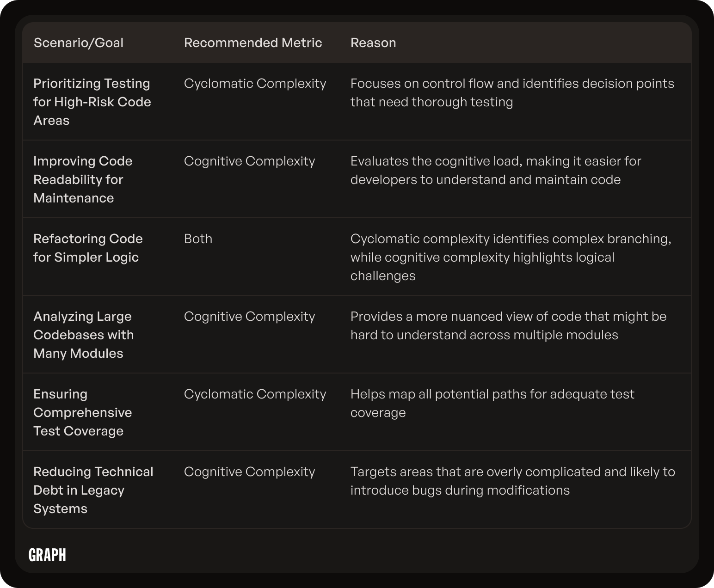This screenshot has height=588, width=714.
Task: Click the reason "Provides a more nuanced view of code"
Action: (x=509, y=325)
